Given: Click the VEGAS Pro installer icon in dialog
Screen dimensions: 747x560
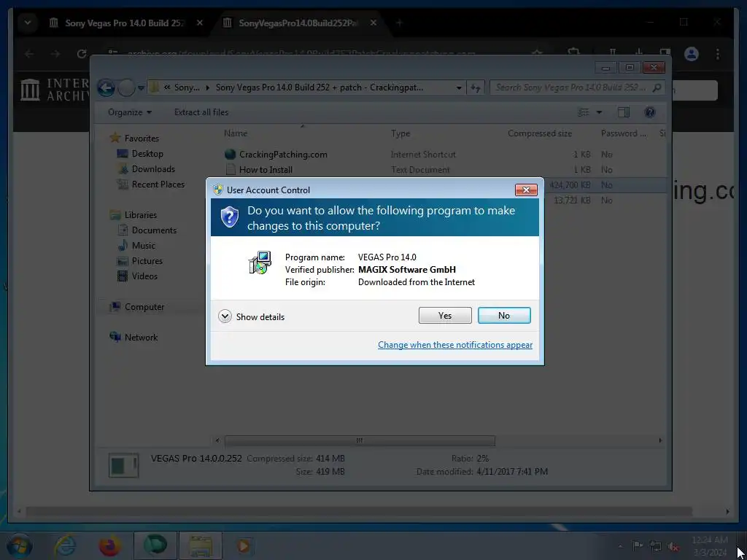Looking at the screenshot, I should 260,262.
